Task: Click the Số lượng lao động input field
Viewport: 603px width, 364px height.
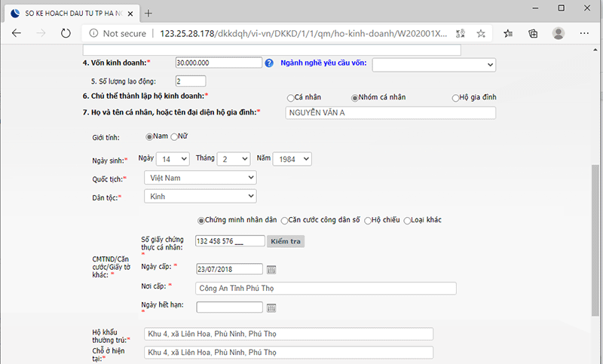Action: coord(191,81)
